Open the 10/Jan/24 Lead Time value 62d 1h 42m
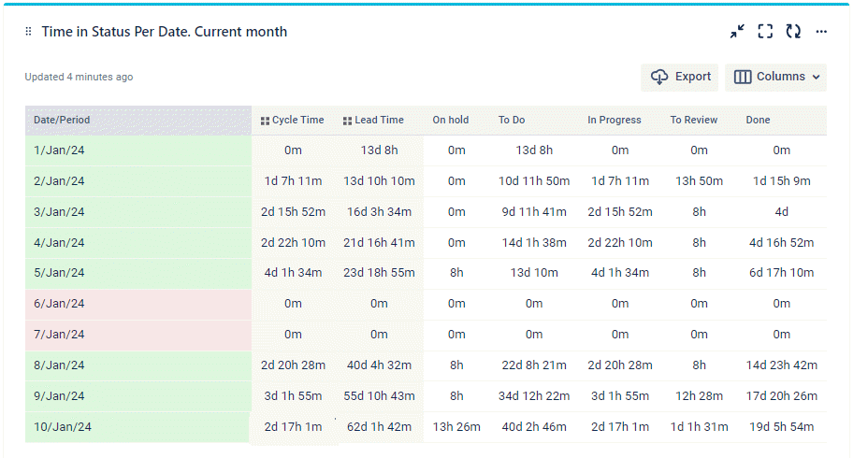868x458 pixels. point(379,427)
